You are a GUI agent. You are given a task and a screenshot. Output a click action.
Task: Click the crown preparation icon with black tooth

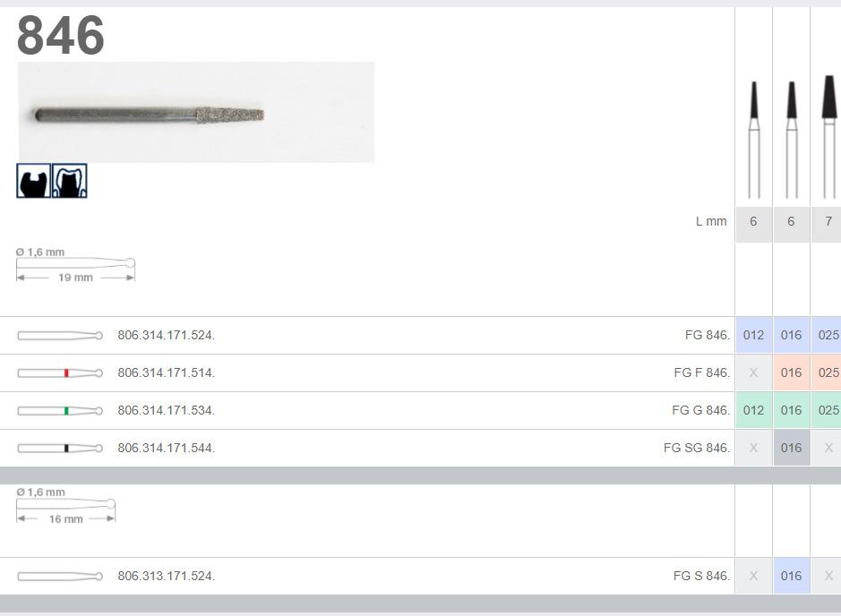[x=33, y=181]
